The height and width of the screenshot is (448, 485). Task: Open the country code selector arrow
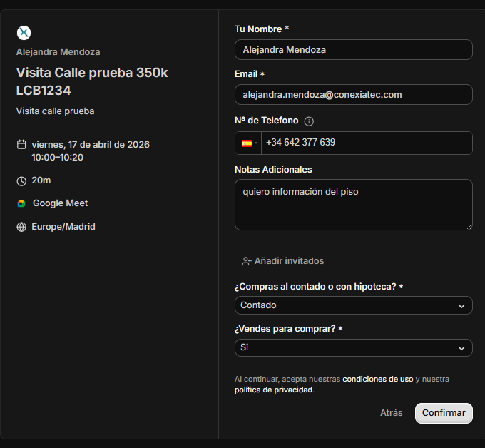[256, 143]
